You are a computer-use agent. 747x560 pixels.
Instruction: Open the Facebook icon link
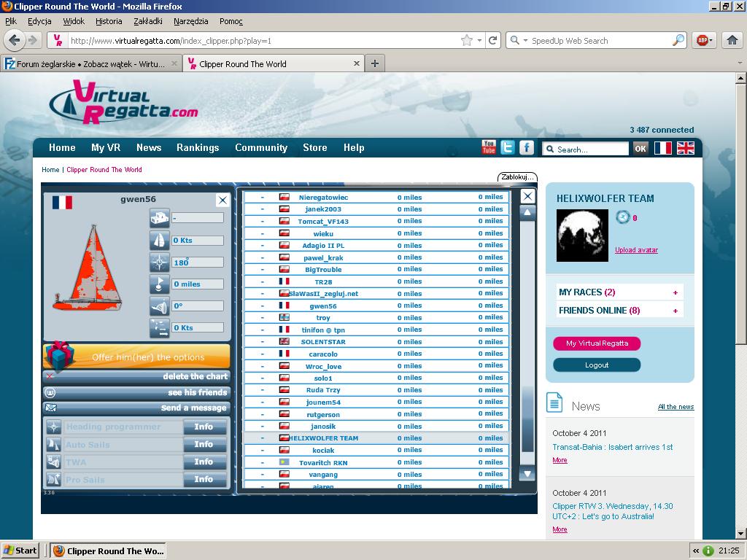(526, 147)
